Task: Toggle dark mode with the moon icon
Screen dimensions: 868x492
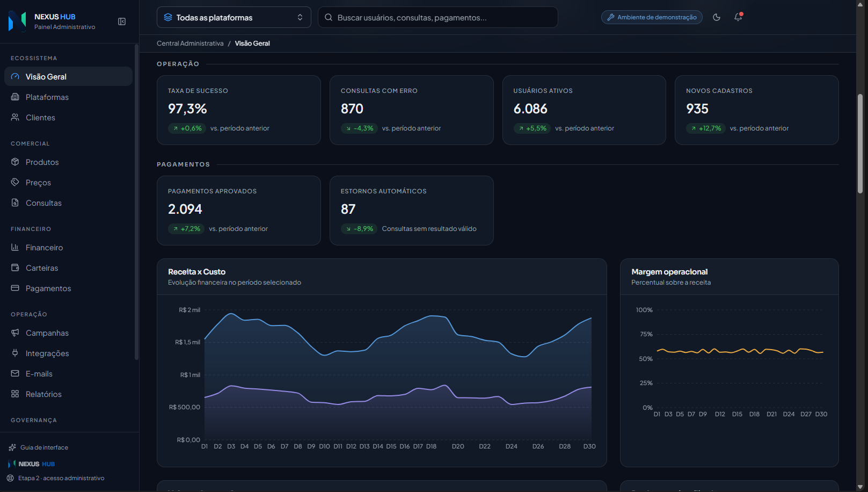Action: pyautogui.click(x=717, y=17)
